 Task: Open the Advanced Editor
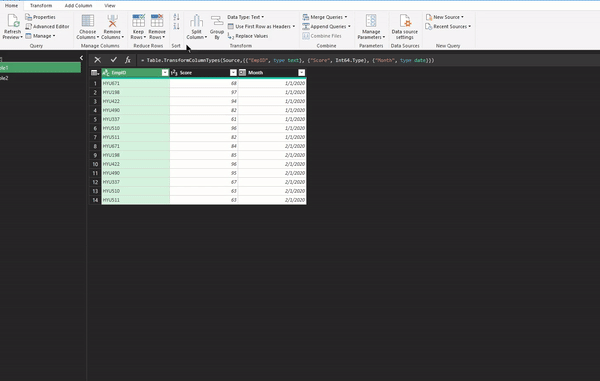click(47, 26)
